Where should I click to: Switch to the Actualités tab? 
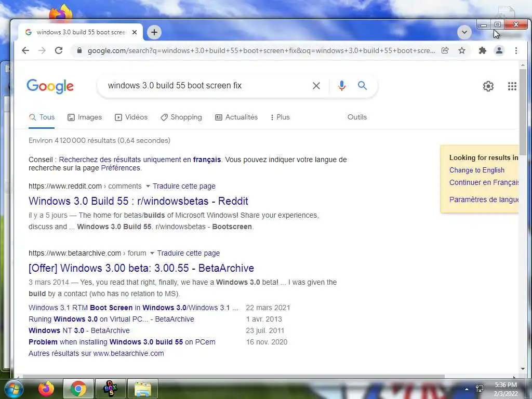tap(236, 117)
